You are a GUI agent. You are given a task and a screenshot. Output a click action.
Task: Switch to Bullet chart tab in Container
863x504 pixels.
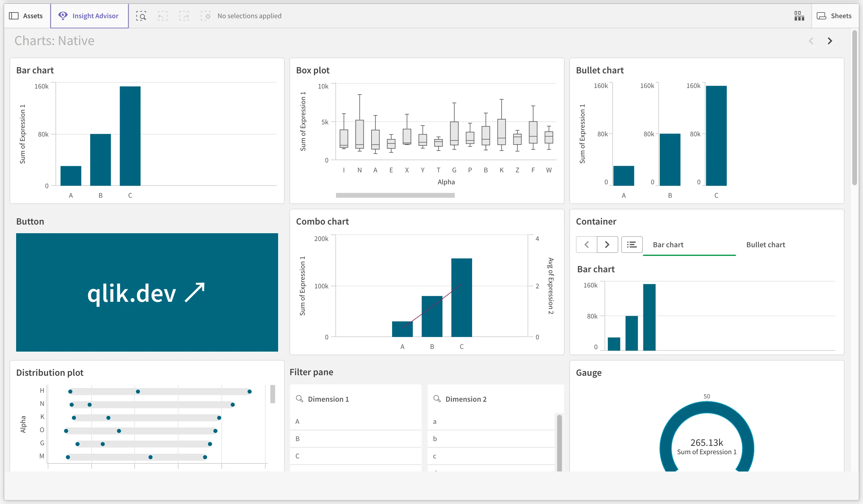point(766,244)
